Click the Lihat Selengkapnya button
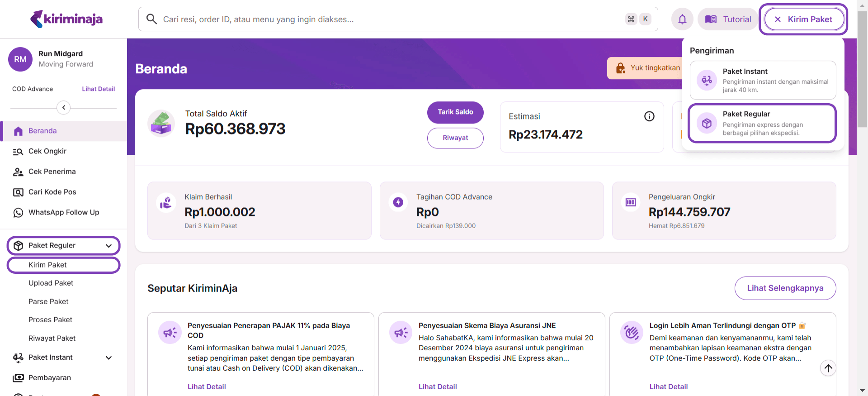 pyautogui.click(x=785, y=288)
